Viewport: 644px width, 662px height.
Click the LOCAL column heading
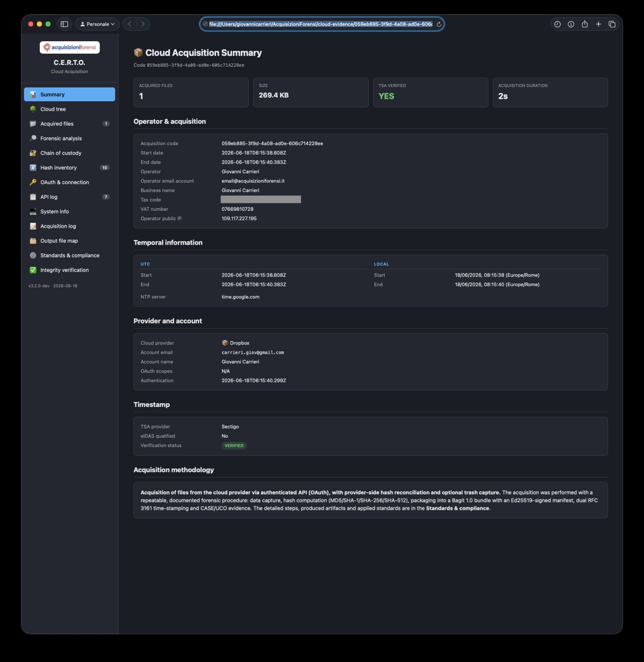click(x=381, y=264)
